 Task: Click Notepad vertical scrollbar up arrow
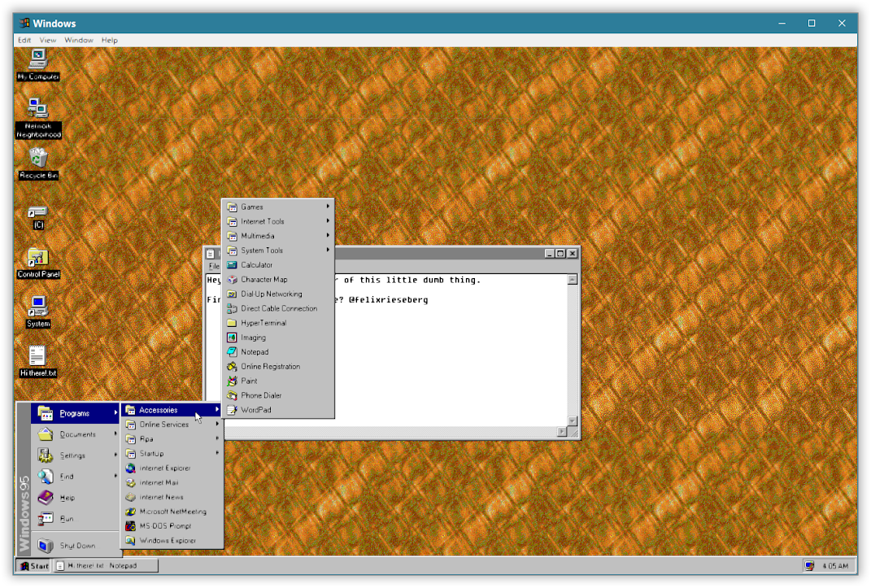click(573, 280)
